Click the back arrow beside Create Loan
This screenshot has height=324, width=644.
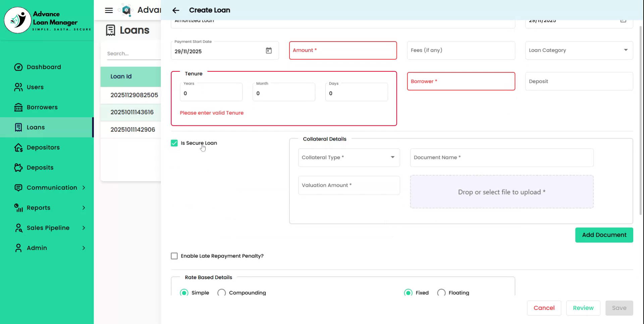(x=176, y=10)
